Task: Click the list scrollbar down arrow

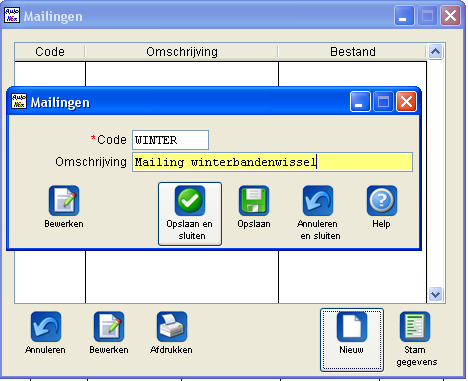Action: coord(435,294)
